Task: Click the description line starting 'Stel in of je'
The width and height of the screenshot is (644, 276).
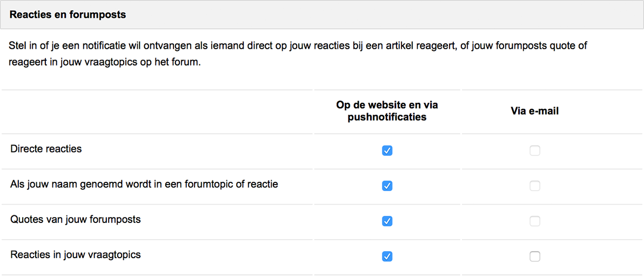Action: (x=297, y=46)
